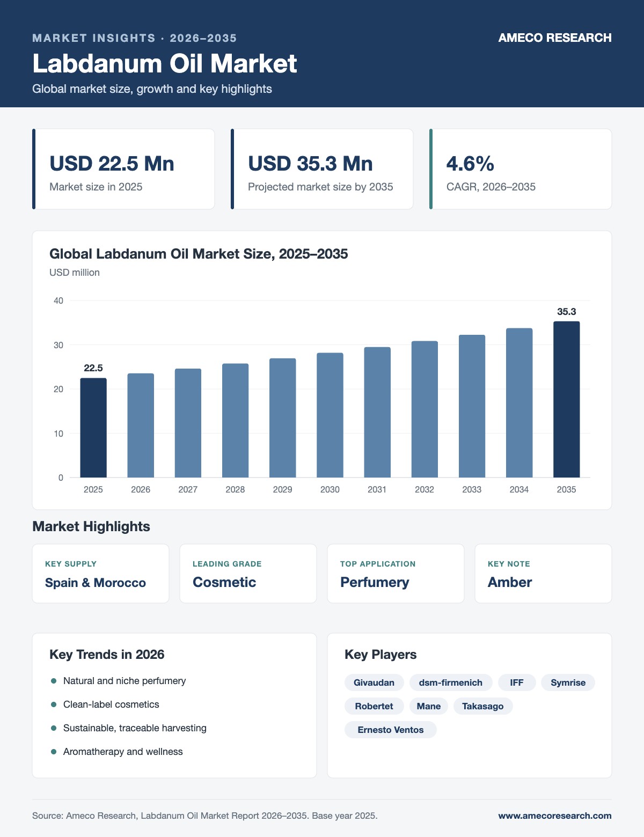Viewport: 644px width, 837px height.
Task: Click the 'Natural and niche perfumery' trend text
Action: [125, 681]
